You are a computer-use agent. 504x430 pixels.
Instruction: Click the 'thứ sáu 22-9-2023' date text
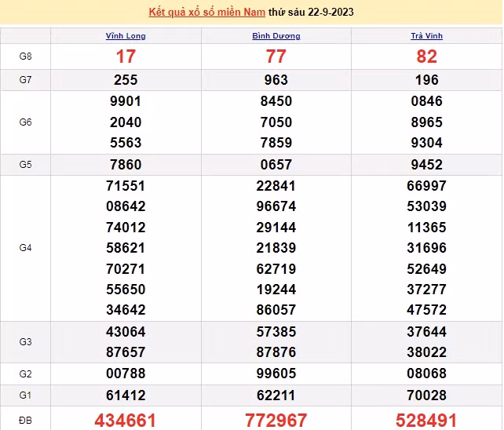click(311, 13)
